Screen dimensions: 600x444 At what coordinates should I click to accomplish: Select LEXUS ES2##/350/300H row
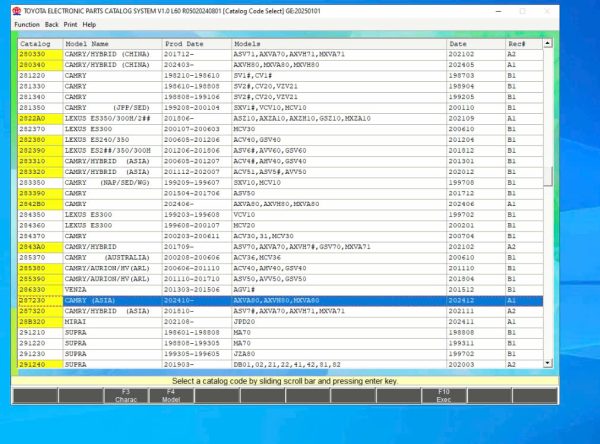click(280, 151)
